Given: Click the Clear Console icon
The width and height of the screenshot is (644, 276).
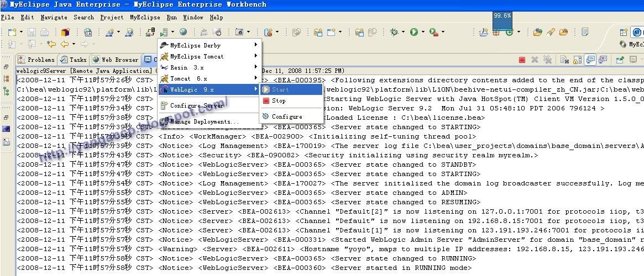Looking at the screenshot, I should (x=565, y=60).
